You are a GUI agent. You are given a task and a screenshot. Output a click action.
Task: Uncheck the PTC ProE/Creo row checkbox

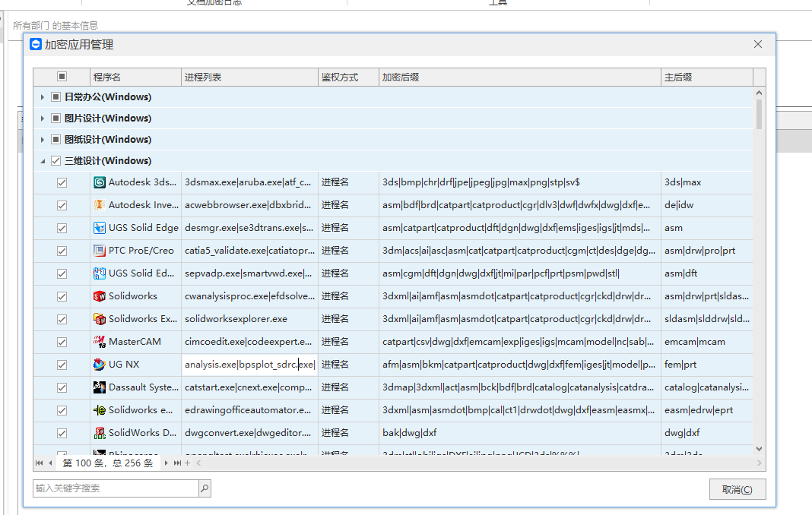pyautogui.click(x=62, y=251)
